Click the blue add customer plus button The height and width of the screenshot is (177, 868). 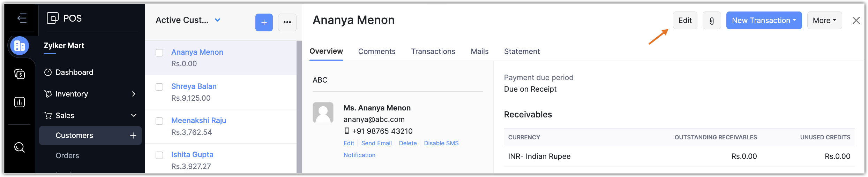(x=264, y=22)
